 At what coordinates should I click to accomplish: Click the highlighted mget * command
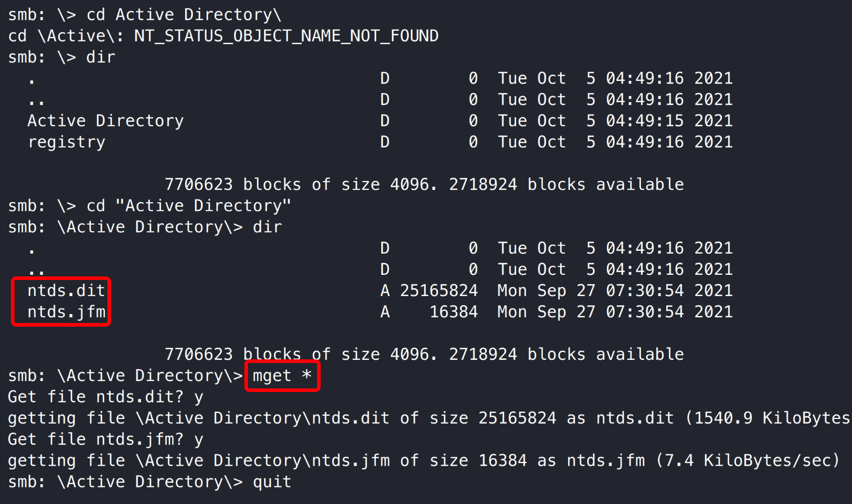click(x=282, y=376)
